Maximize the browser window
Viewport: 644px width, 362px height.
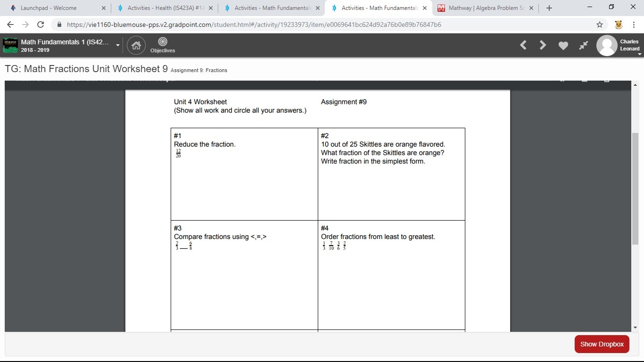pyautogui.click(x=611, y=7)
